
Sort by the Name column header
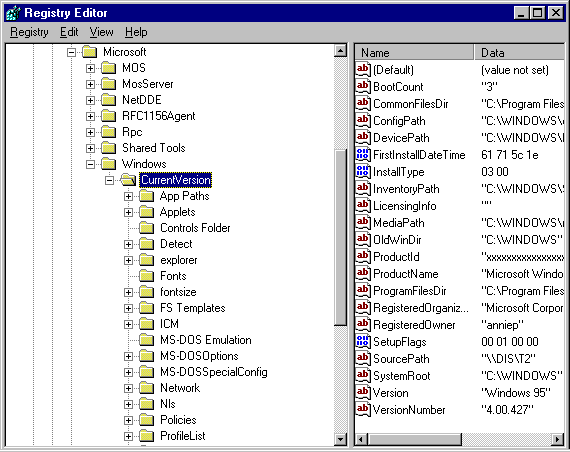click(x=414, y=53)
